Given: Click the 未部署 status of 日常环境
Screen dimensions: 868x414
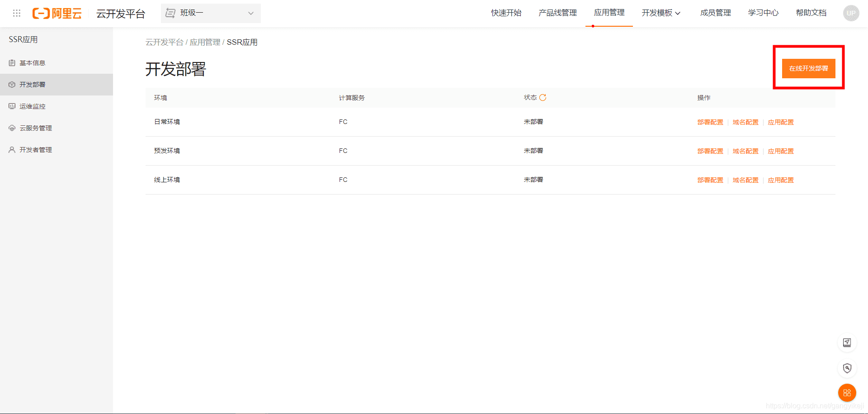Looking at the screenshot, I should (x=533, y=122).
